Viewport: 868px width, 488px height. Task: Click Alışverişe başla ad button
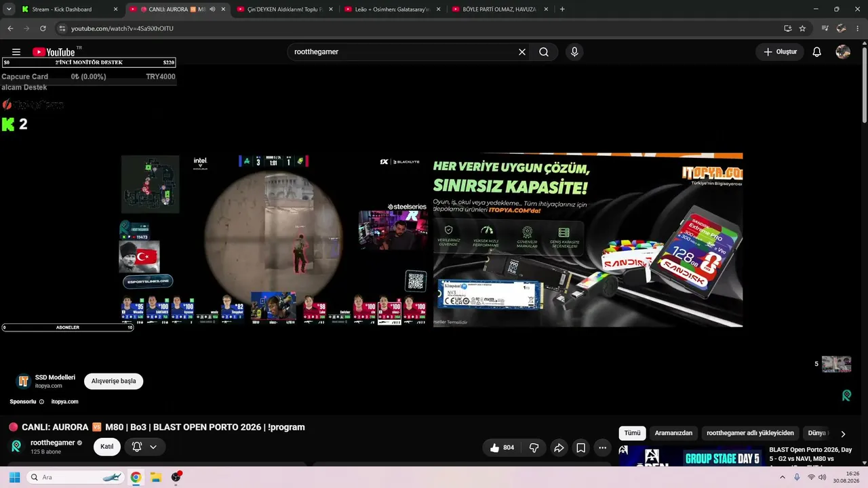tap(114, 381)
